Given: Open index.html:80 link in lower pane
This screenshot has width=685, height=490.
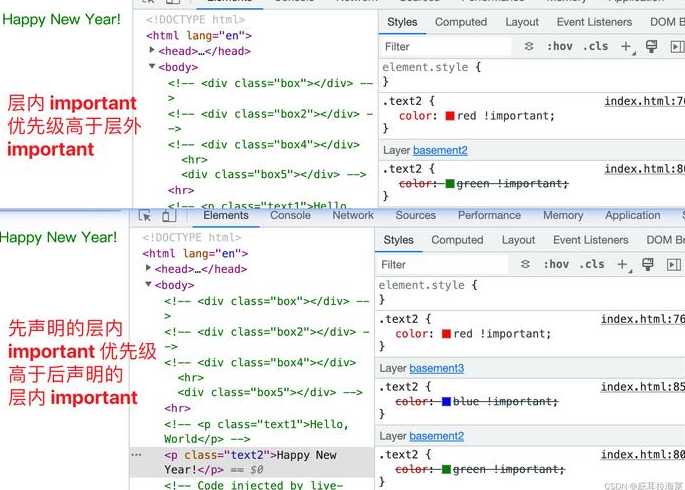Looking at the screenshot, I should tap(643, 454).
